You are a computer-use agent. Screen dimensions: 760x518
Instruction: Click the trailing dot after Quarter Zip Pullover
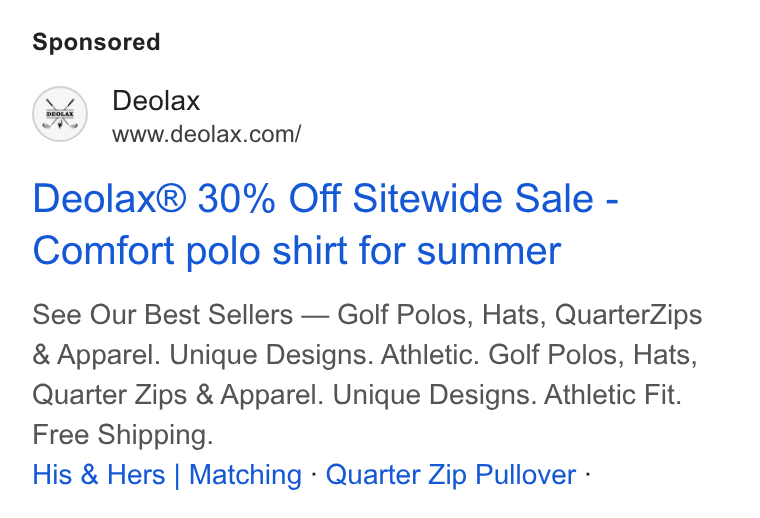pyautogui.click(x=587, y=473)
